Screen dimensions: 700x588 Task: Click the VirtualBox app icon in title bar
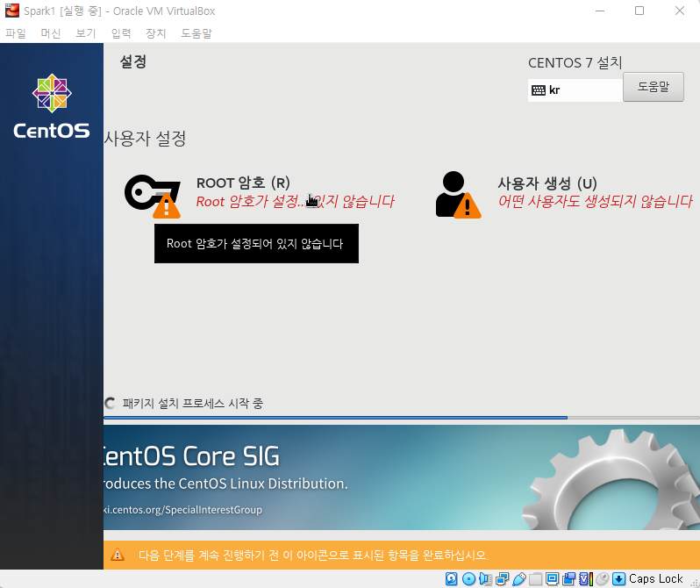12,11
